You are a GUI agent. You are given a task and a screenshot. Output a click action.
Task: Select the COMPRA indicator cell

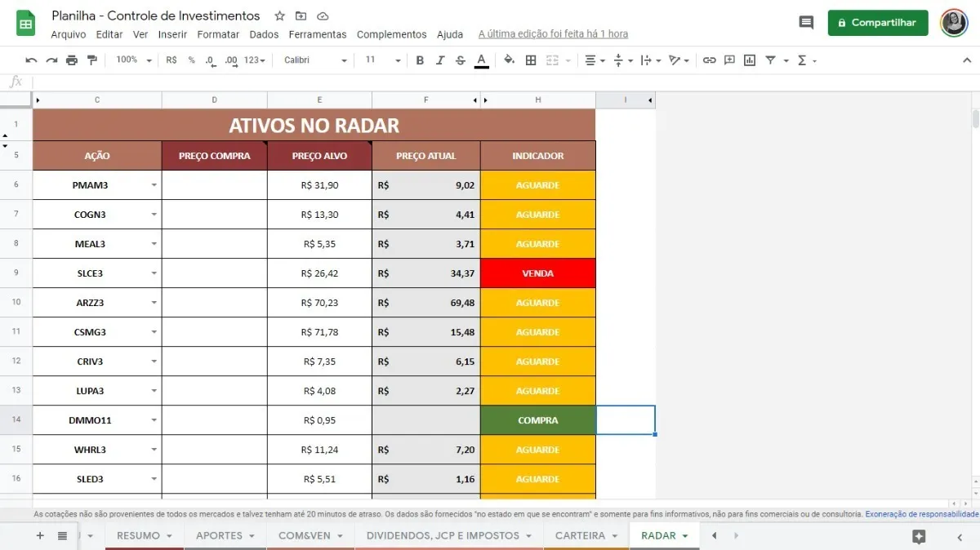538,420
